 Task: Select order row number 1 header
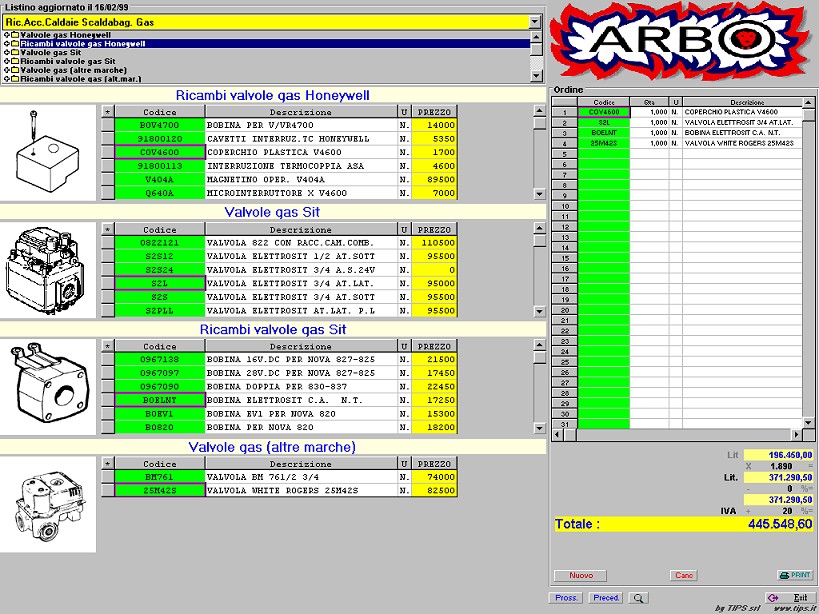click(565, 112)
